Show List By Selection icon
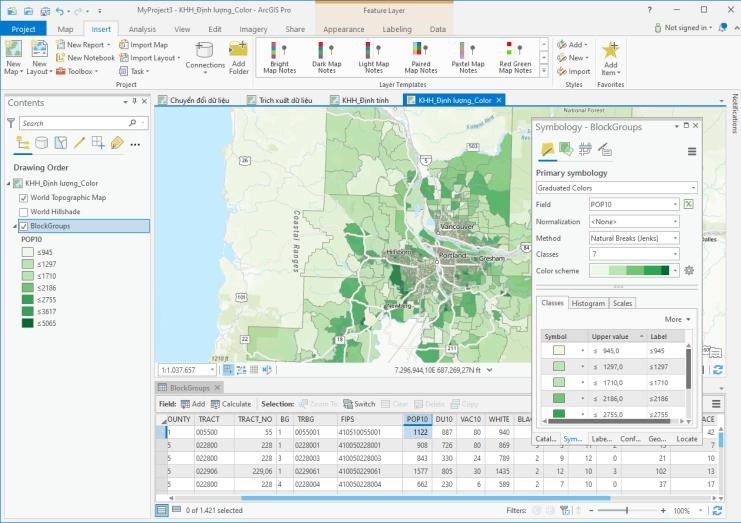This screenshot has width=741, height=523. click(x=60, y=143)
